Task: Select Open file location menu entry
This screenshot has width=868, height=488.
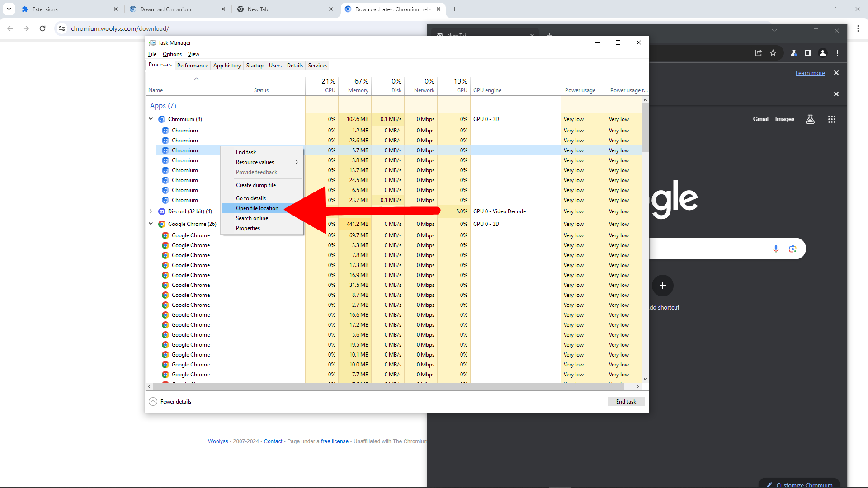Action: click(x=257, y=208)
